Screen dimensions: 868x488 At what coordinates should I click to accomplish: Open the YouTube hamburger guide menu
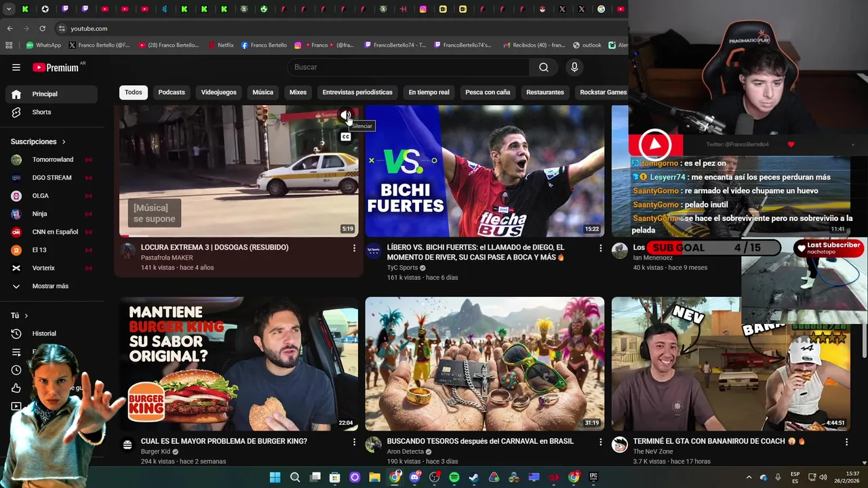16,67
